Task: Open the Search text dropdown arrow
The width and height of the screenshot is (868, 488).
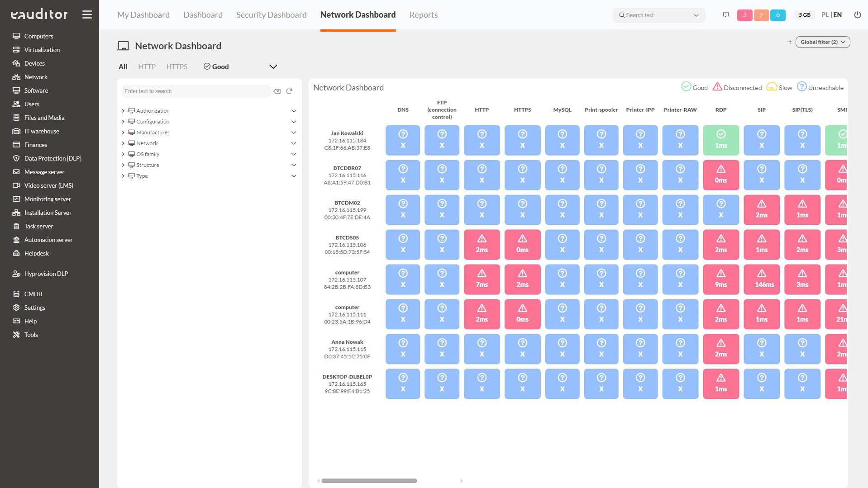Action: coord(696,15)
